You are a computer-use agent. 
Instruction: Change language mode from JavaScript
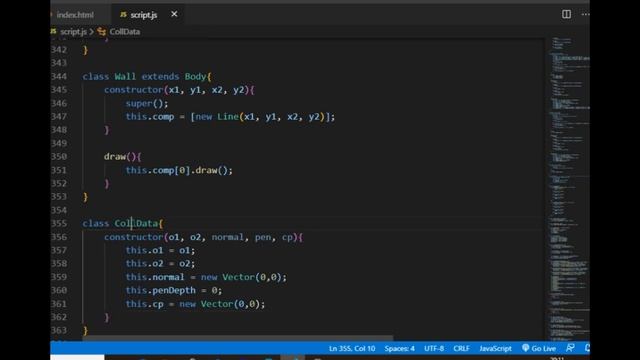tap(495, 348)
